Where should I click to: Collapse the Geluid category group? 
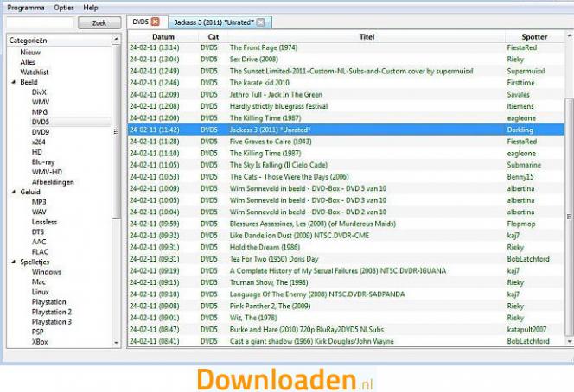13,192
